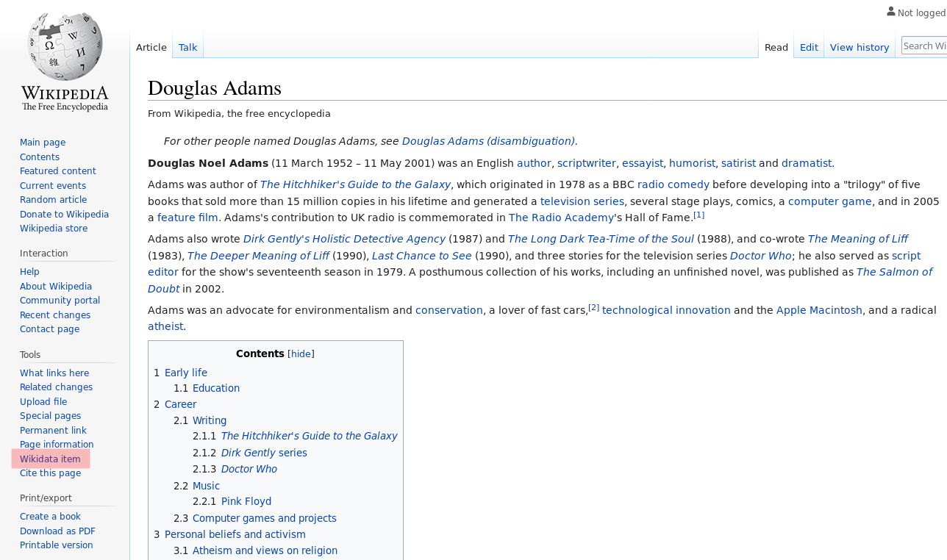Go to Douglas Adams (disambiguation)

pyautogui.click(x=487, y=140)
